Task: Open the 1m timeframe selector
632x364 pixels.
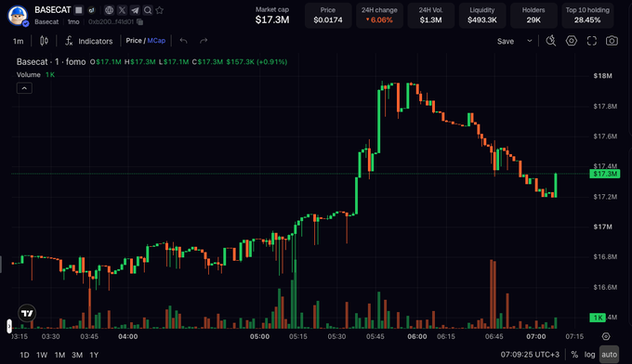Action: [x=19, y=41]
